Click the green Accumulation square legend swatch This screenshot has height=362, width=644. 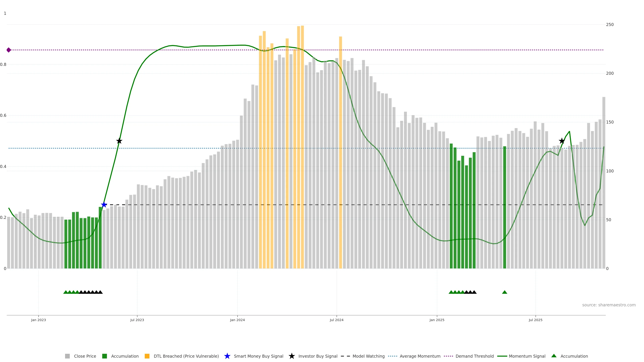[104, 356]
